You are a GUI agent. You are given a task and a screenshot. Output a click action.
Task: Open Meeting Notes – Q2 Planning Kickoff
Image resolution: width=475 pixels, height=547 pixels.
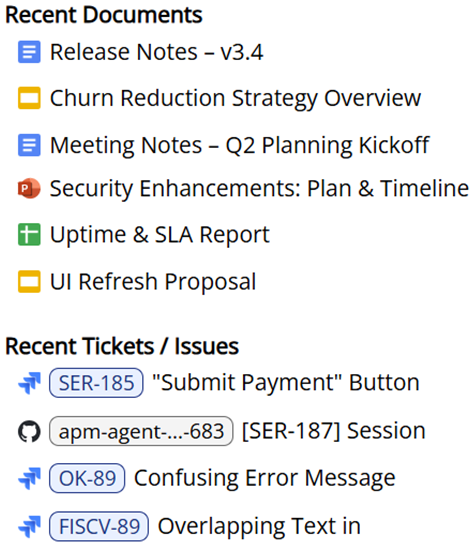[240, 145]
